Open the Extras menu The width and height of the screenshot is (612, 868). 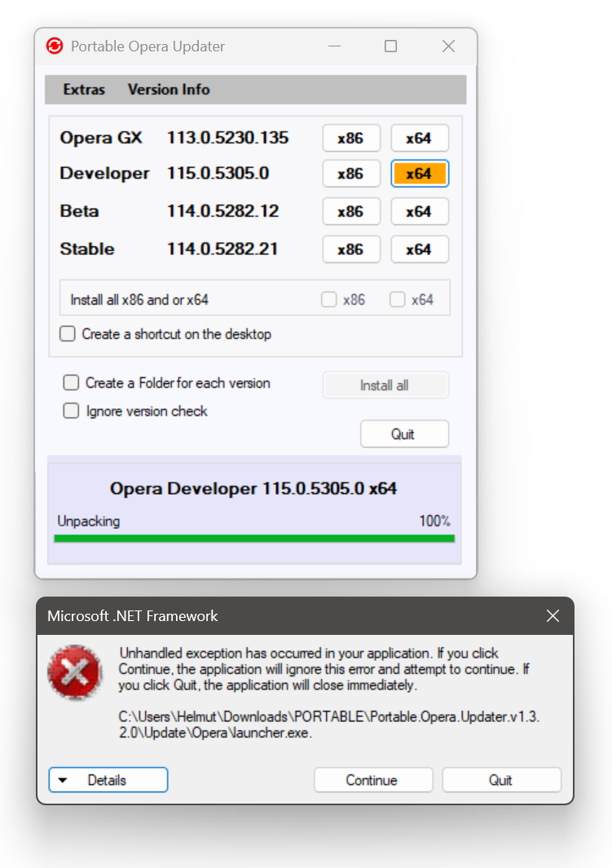point(84,90)
